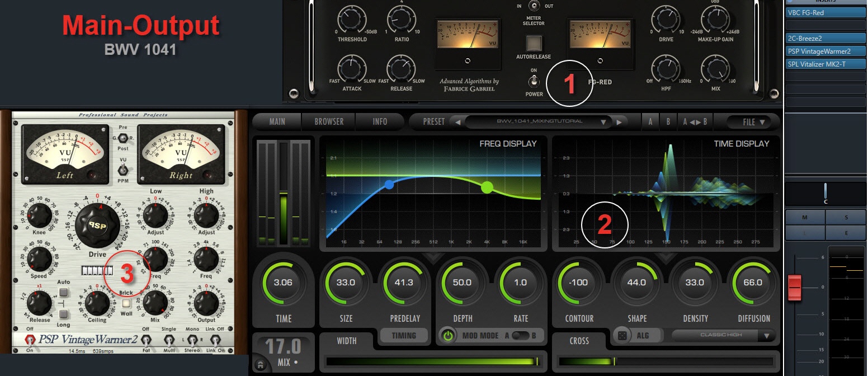Select preset slot B
Viewport: 868px width, 376px height.
click(x=668, y=121)
